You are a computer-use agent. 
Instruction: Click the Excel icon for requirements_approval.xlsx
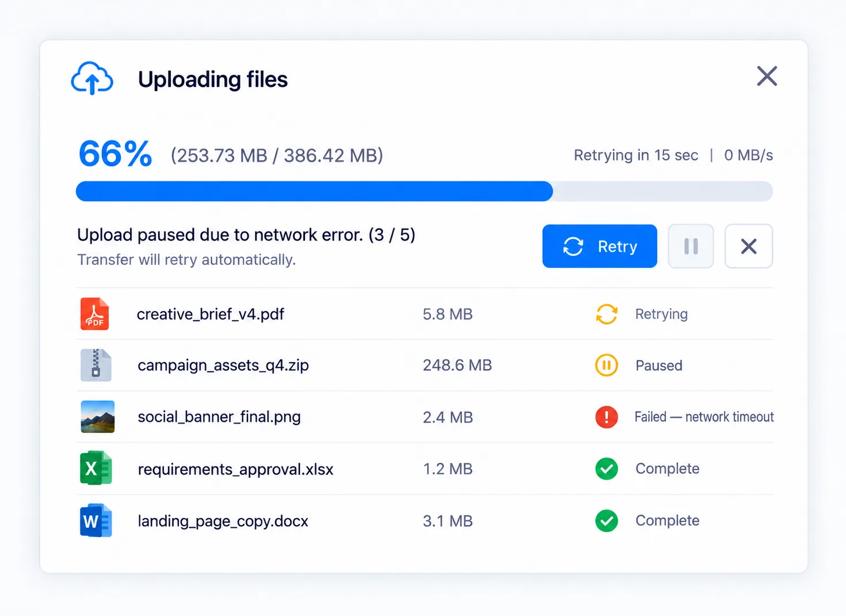[x=96, y=468]
